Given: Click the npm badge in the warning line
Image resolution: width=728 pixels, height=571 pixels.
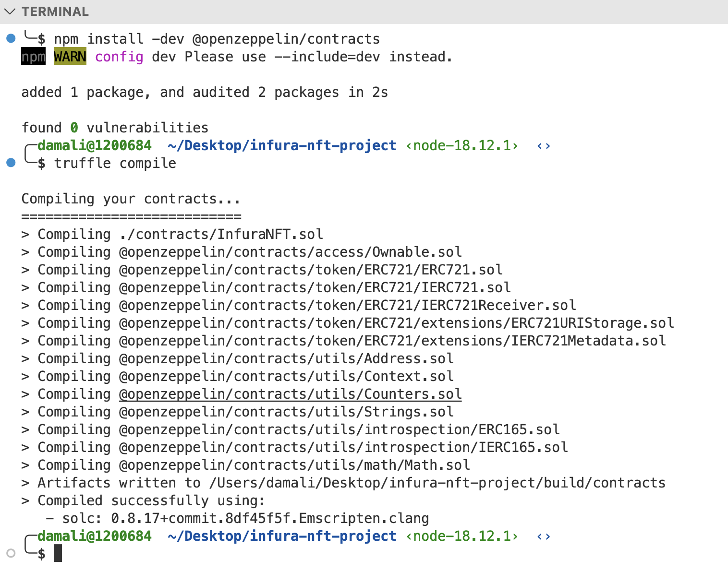Looking at the screenshot, I should 33,57.
